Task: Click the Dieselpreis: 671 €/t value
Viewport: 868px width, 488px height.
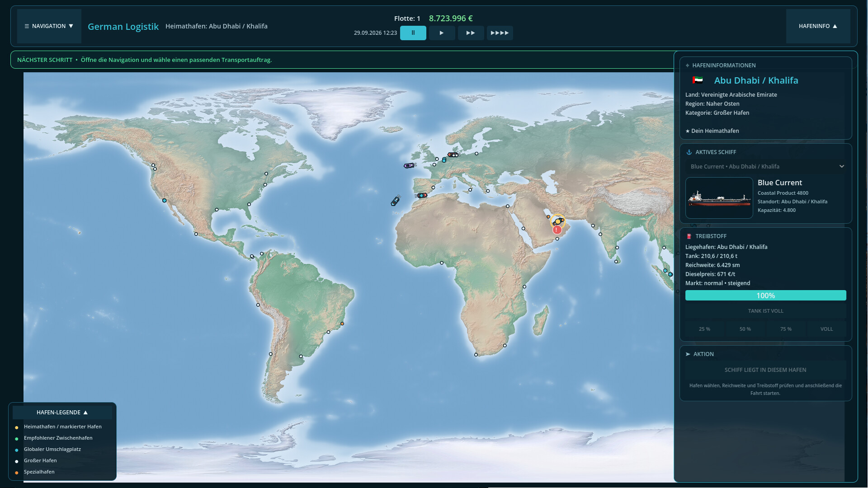Action: (x=710, y=274)
